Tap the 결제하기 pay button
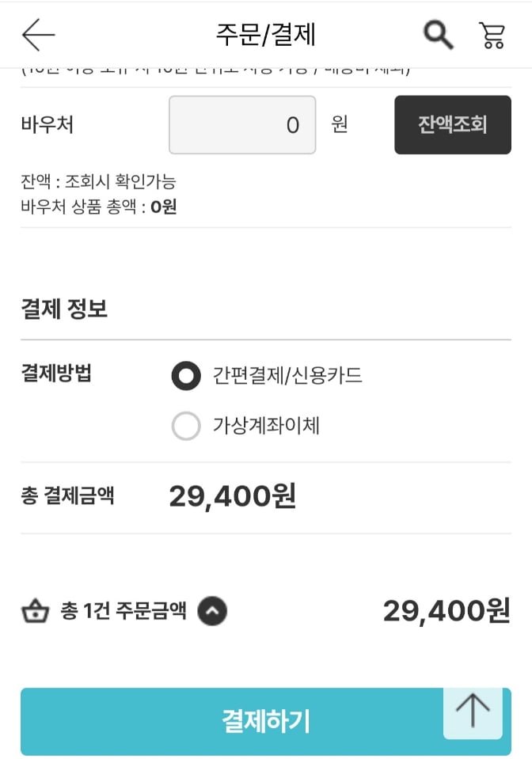532x759 pixels. click(266, 721)
